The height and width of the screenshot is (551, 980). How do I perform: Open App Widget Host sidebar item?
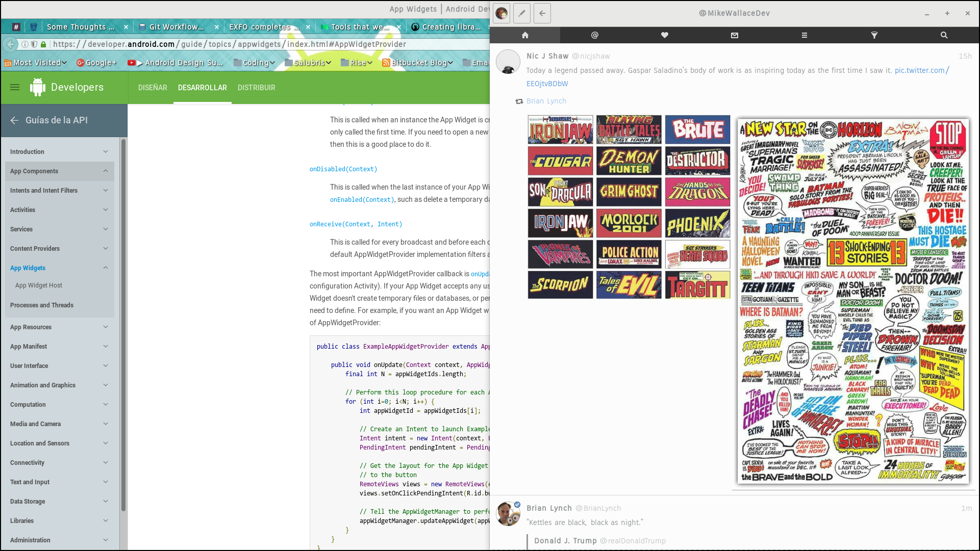pos(39,285)
